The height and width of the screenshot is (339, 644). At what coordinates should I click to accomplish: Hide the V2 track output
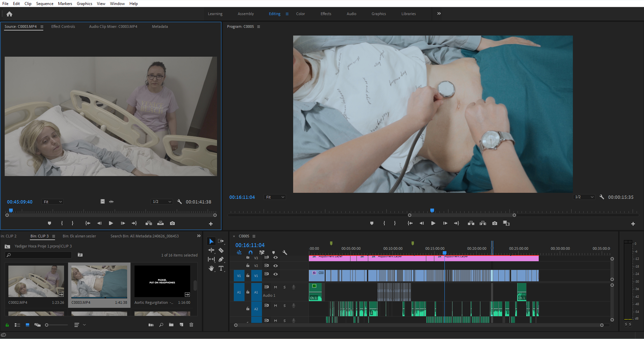pyautogui.click(x=275, y=266)
